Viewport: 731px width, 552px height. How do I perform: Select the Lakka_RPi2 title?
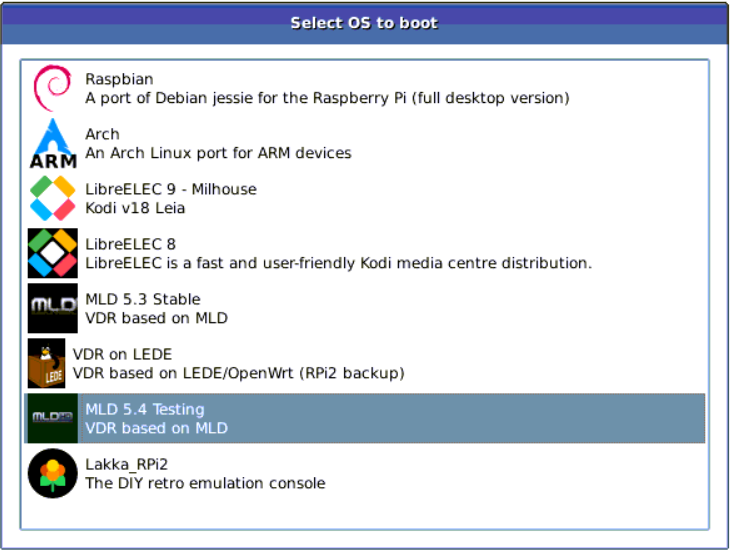(127, 464)
